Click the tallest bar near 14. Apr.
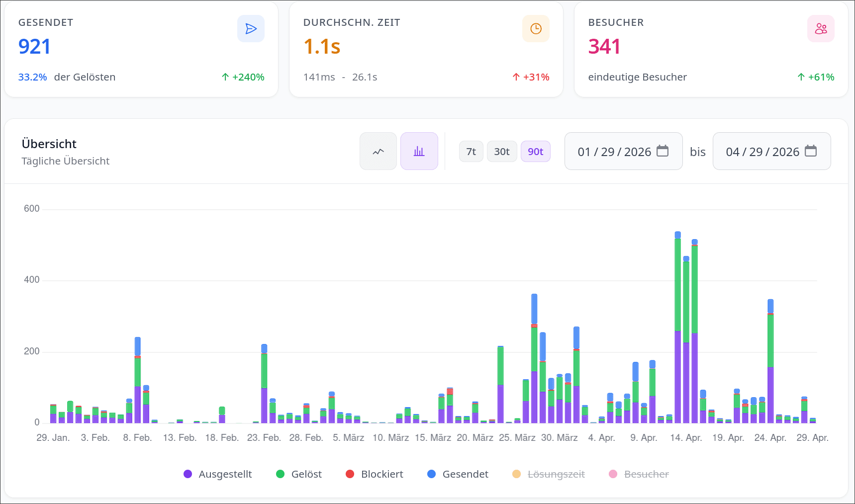The height and width of the screenshot is (504, 855). (678, 328)
